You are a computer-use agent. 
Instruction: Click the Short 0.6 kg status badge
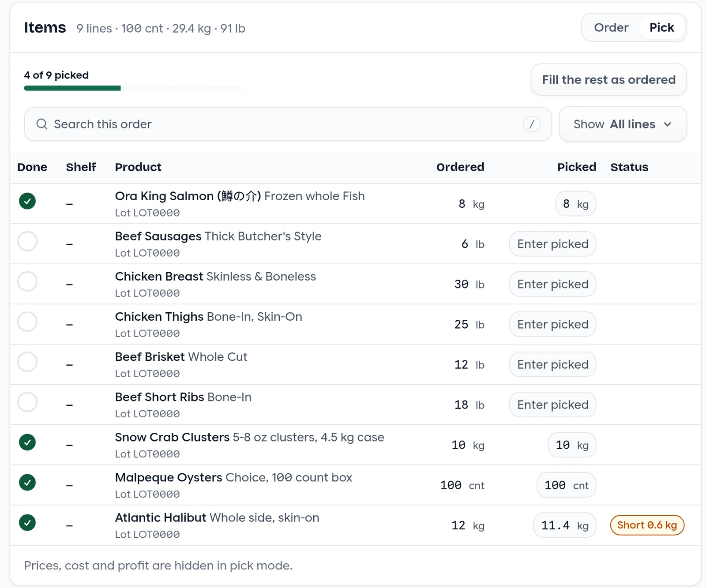point(647,525)
